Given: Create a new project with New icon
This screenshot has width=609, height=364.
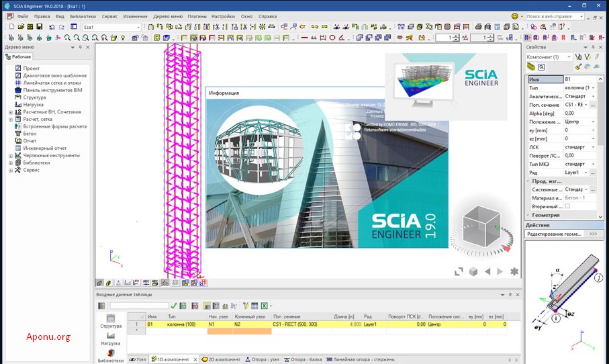Looking at the screenshot, I should (x=11, y=27).
